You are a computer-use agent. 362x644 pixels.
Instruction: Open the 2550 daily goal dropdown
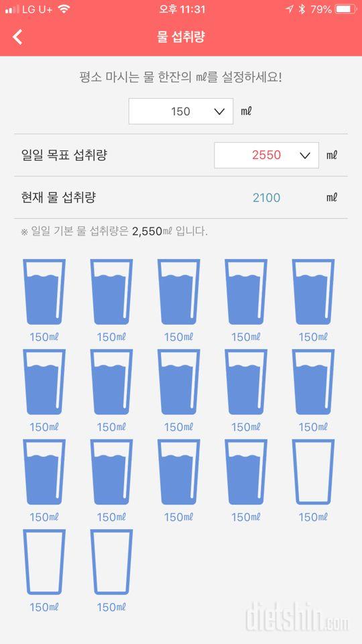(x=266, y=155)
